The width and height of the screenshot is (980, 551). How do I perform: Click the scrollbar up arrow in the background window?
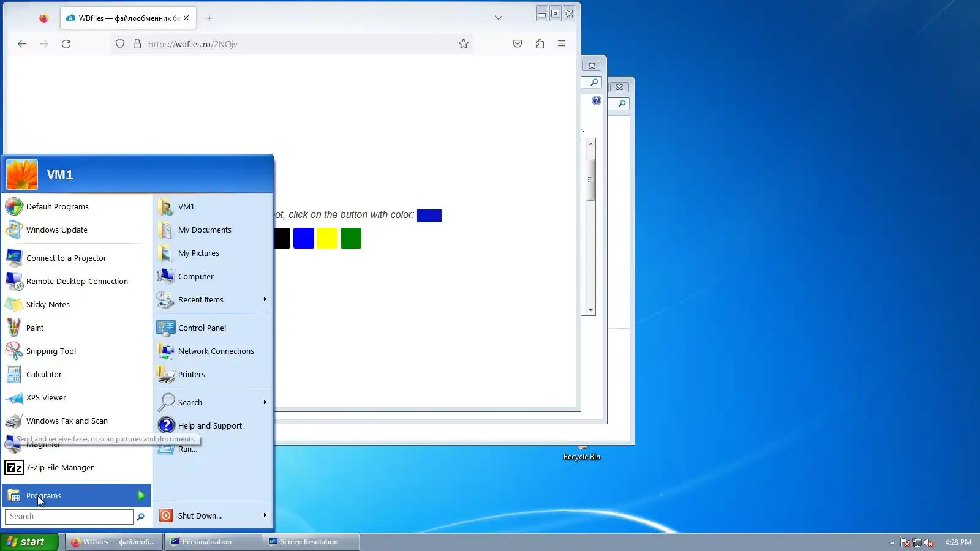(x=590, y=144)
